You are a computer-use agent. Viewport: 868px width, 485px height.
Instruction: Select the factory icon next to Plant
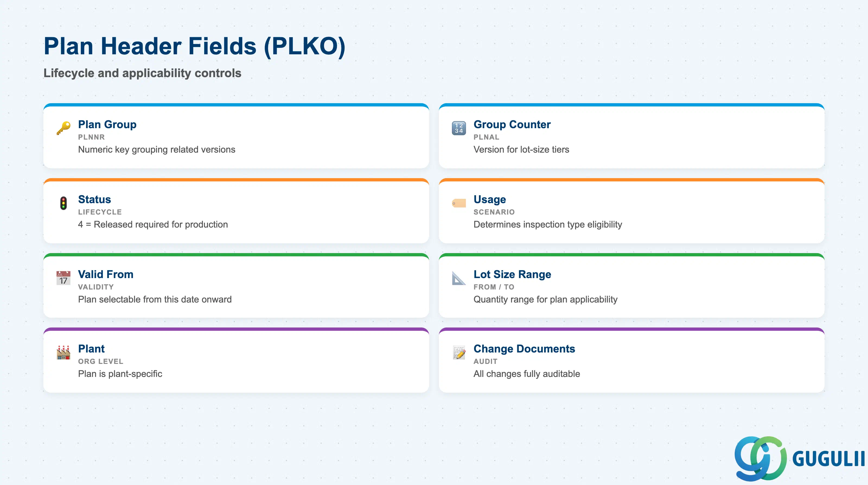point(63,352)
